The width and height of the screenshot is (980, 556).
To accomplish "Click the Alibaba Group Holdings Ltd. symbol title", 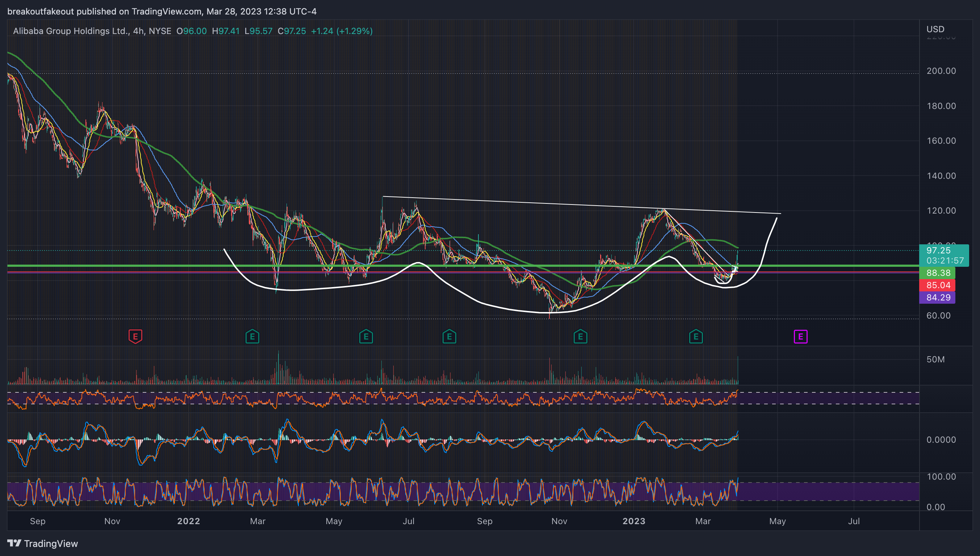I will 71,31.
